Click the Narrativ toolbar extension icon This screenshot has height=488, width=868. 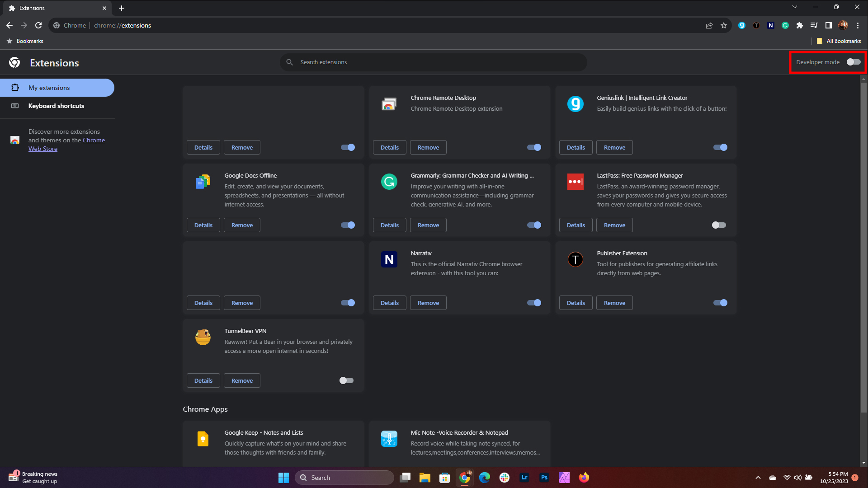771,25
